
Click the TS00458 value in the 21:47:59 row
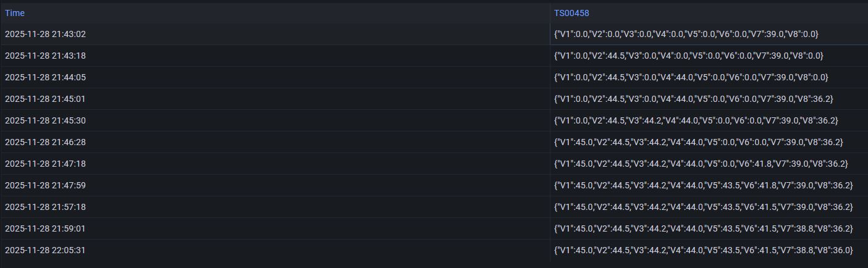[x=703, y=186]
